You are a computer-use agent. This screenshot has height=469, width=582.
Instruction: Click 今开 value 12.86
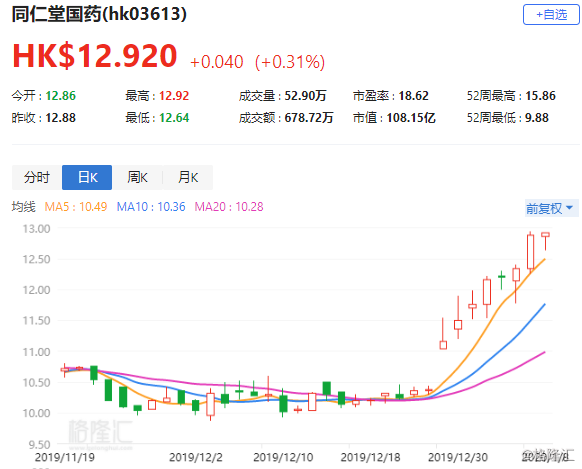coord(61,96)
